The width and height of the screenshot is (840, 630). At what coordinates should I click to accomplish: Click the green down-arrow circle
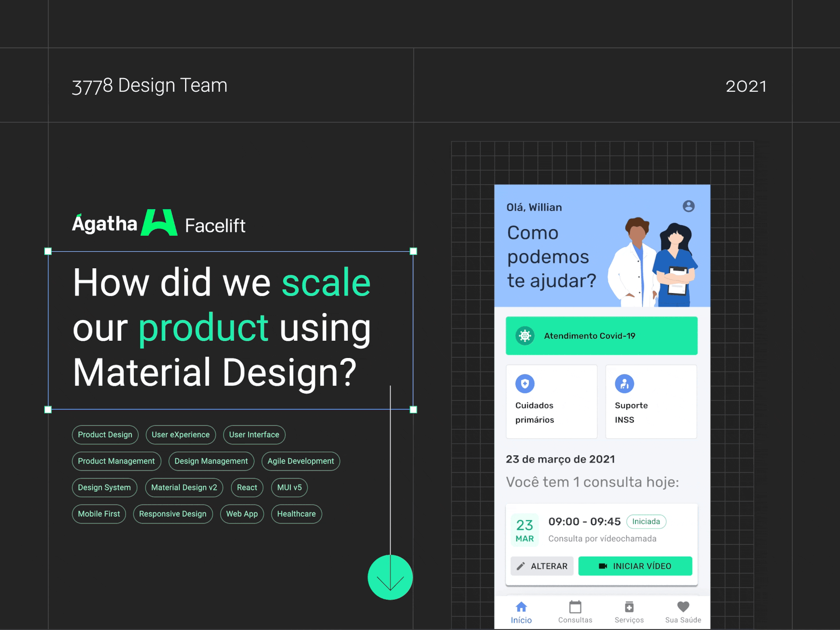click(390, 577)
